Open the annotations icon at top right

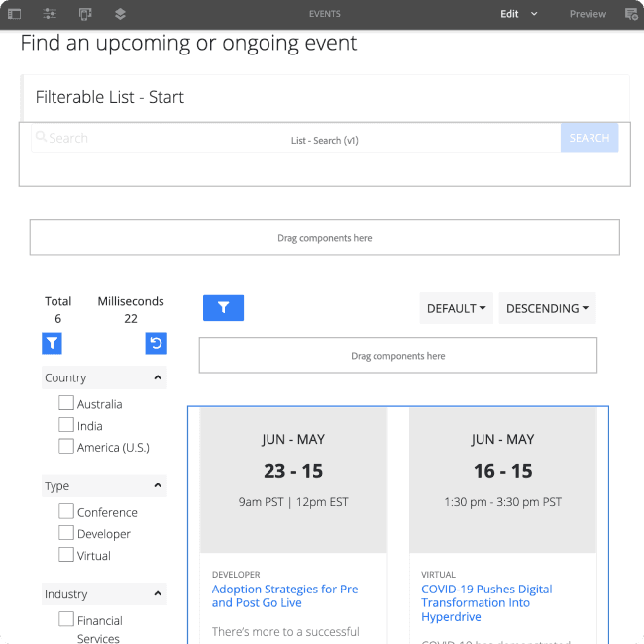click(631, 14)
